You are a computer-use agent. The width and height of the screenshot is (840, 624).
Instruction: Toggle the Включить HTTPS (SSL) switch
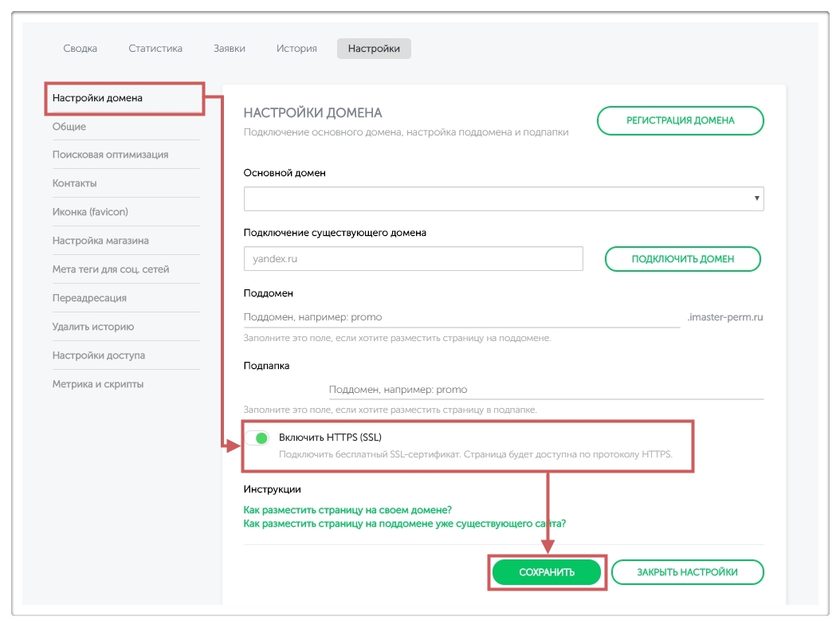(x=257, y=438)
